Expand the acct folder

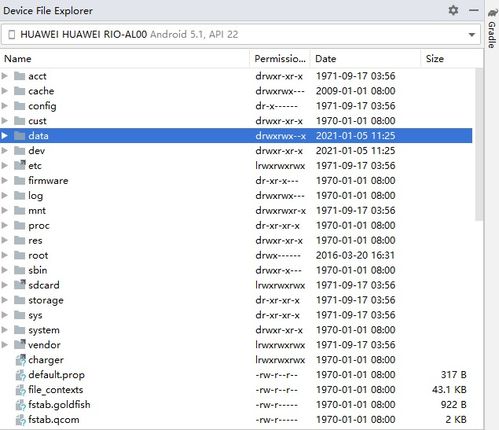tap(4, 76)
